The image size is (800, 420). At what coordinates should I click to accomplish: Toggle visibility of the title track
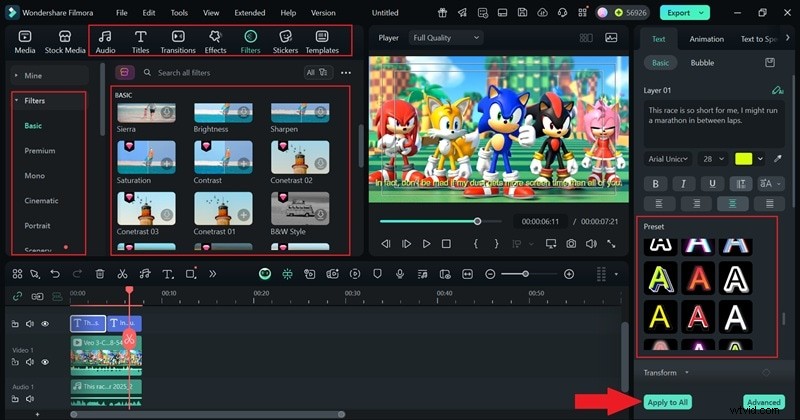coord(45,324)
